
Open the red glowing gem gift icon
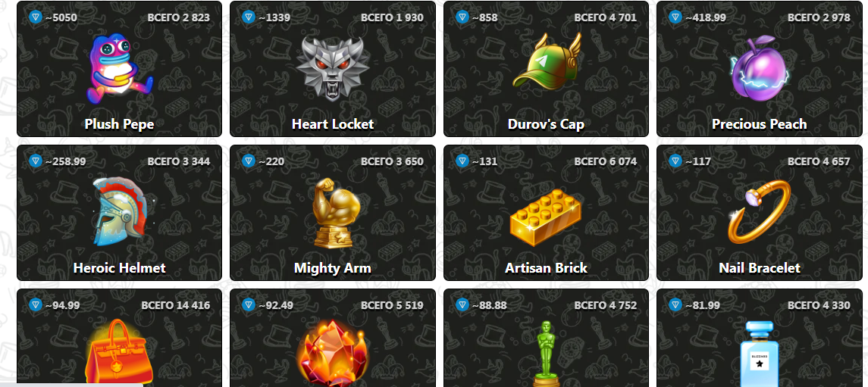pyautogui.click(x=333, y=354)
